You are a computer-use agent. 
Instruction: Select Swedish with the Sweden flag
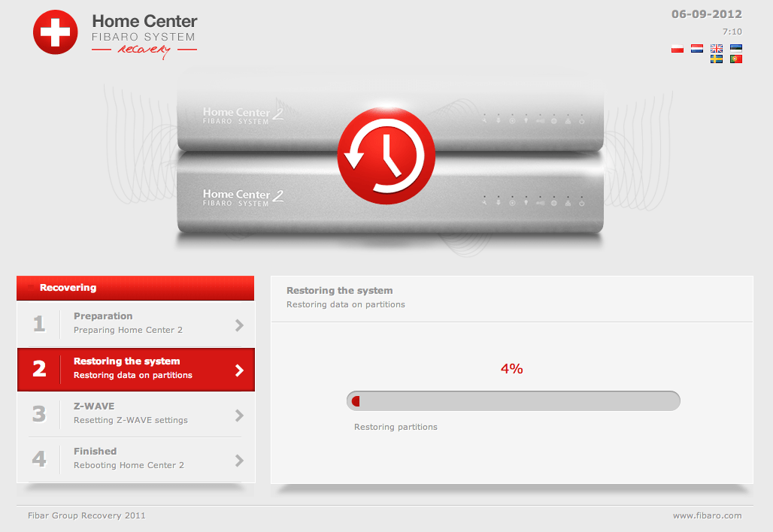point(717,59)
